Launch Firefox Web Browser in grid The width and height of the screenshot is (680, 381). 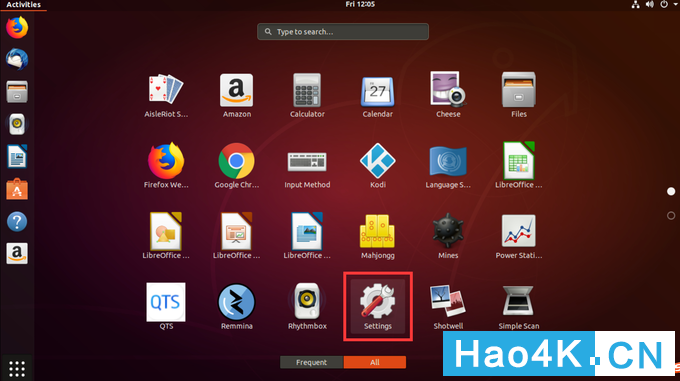point(166,166)
